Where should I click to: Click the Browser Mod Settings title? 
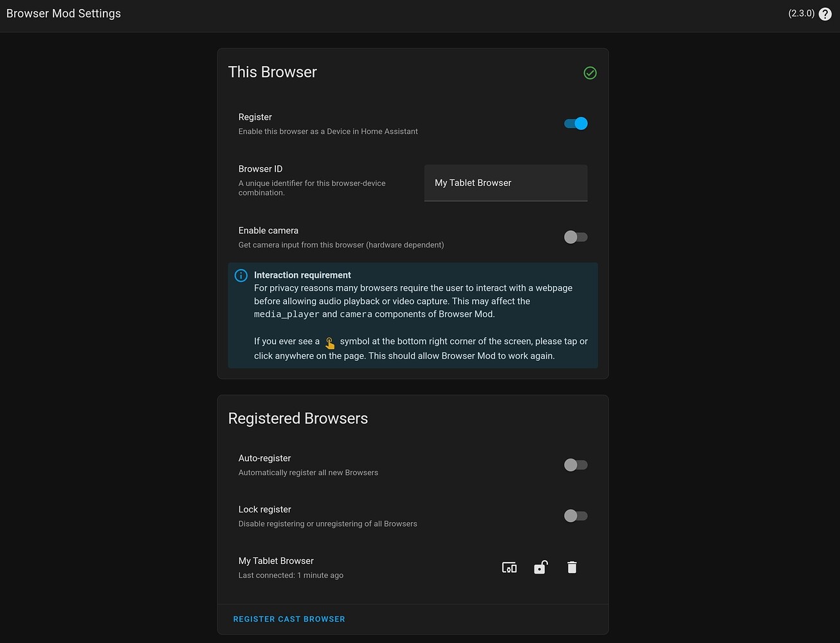[63, 13]
